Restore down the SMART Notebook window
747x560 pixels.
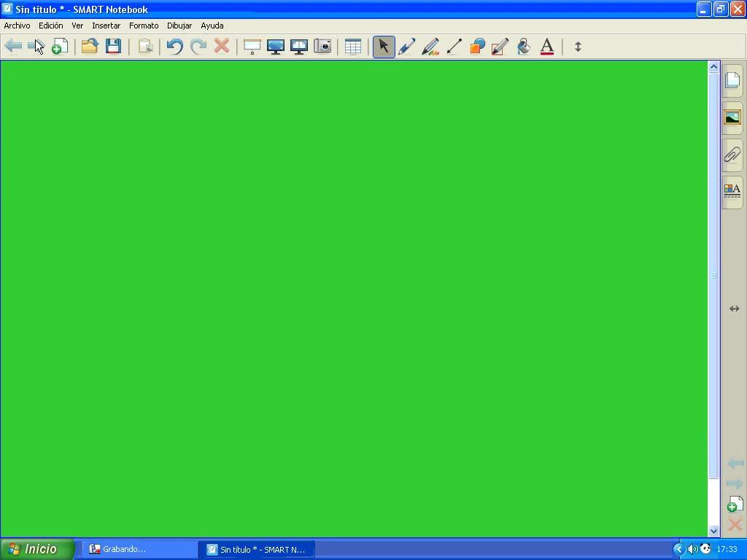click(721, 9)
